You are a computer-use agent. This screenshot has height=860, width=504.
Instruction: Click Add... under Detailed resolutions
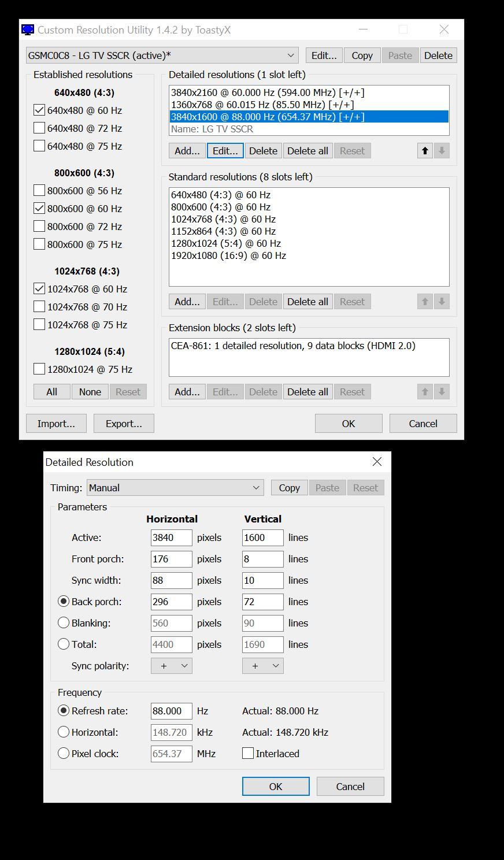tap(187, 151)
